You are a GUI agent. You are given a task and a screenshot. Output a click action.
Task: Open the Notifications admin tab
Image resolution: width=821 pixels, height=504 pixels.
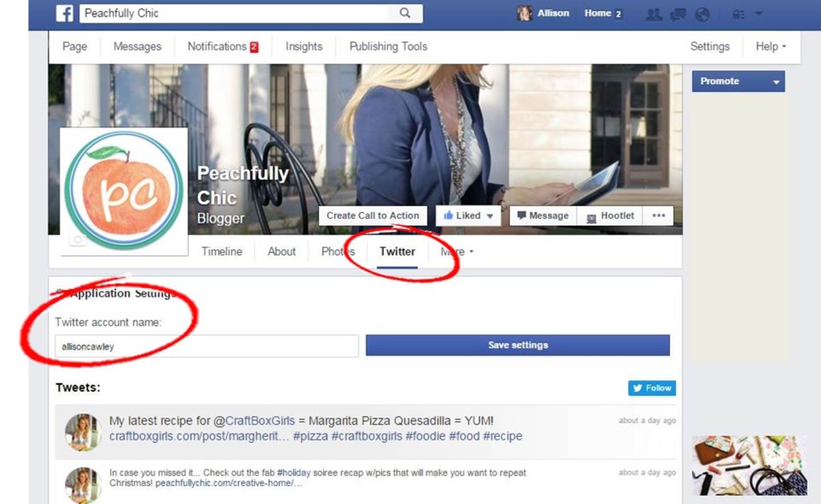[223, 46]
